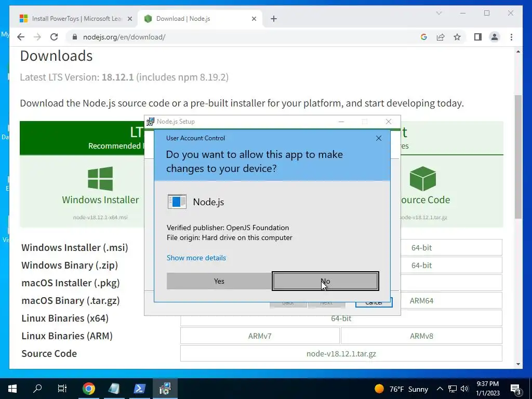Open Chrome from taskbar
Screen dimensions: 532x399
(88, 389)
